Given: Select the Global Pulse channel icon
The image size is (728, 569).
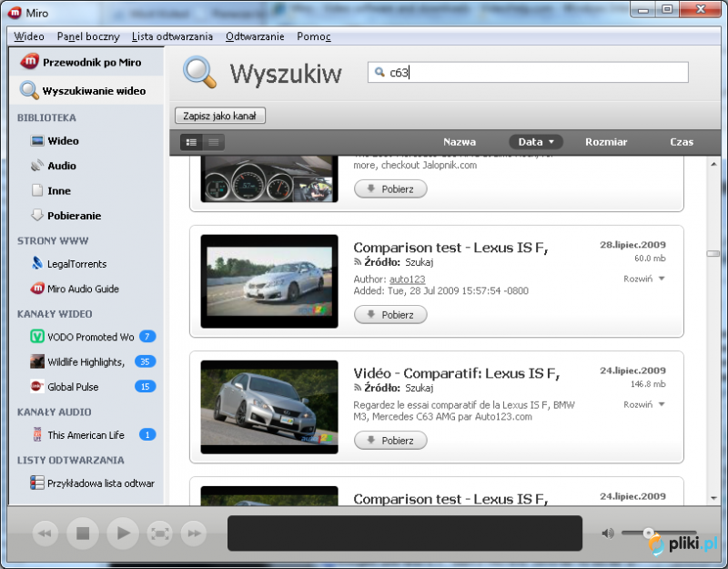Looking at the screenshot, I should [37, 386].
